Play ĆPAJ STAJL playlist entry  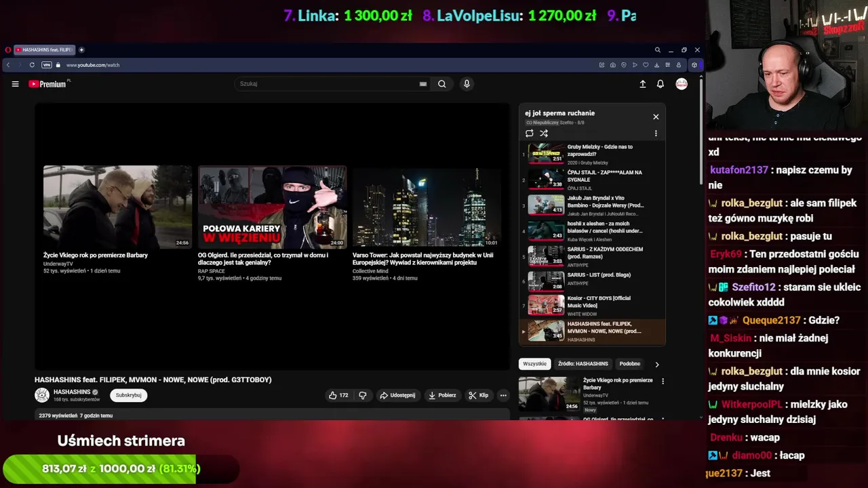pyautogui.click(x=591, y=180)
